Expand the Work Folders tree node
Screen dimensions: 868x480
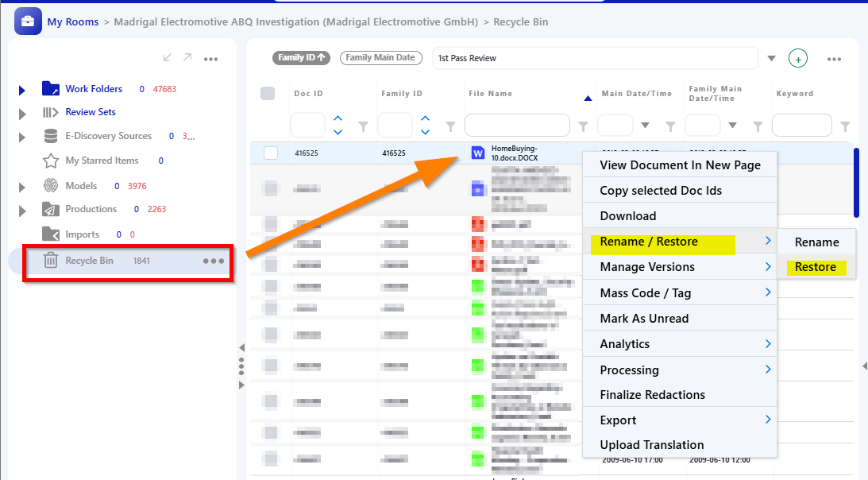point(21,90)
